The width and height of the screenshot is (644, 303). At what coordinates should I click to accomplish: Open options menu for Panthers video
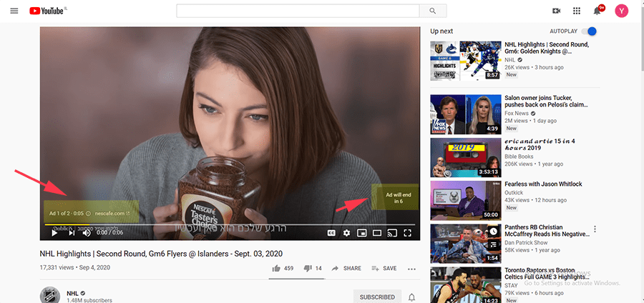595,229
